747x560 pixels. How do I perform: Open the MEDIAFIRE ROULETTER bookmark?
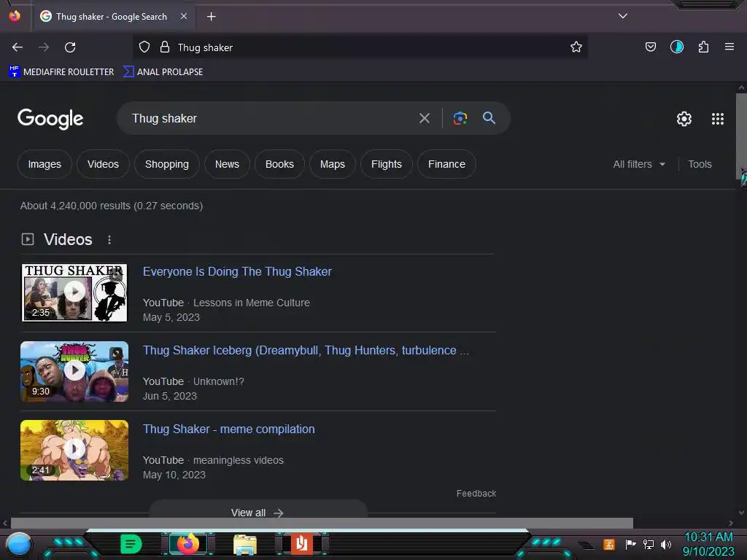click(61, 72)
